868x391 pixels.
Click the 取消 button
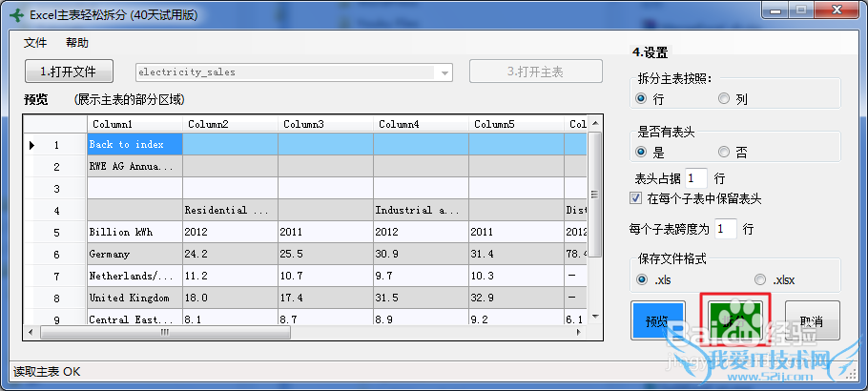(812, 321)
